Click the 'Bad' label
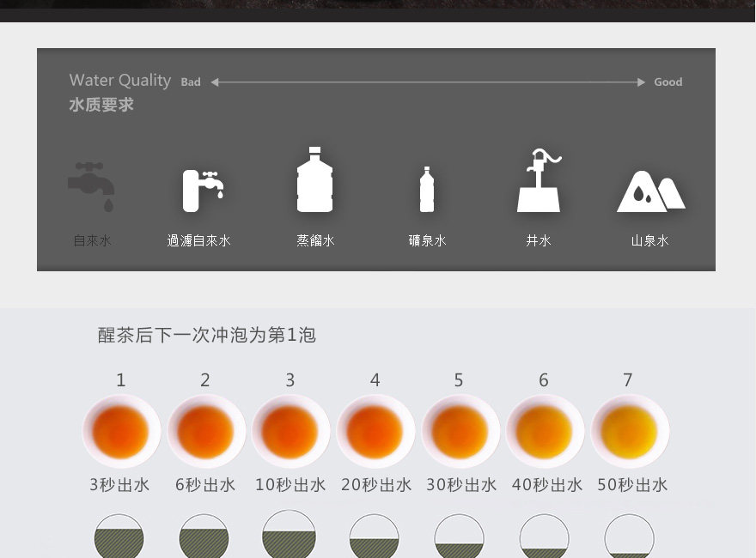Image resolution: width=756 pixels, height=558 pixels. 191,82
